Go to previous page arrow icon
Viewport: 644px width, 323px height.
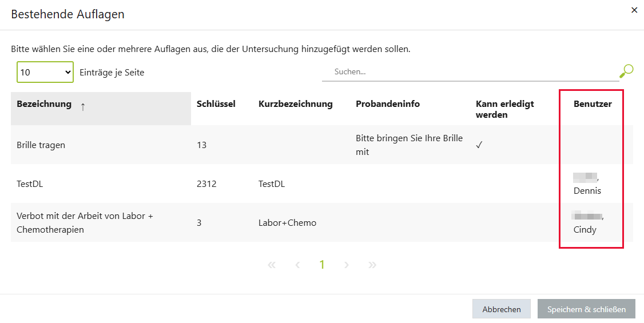coord(297,265)
